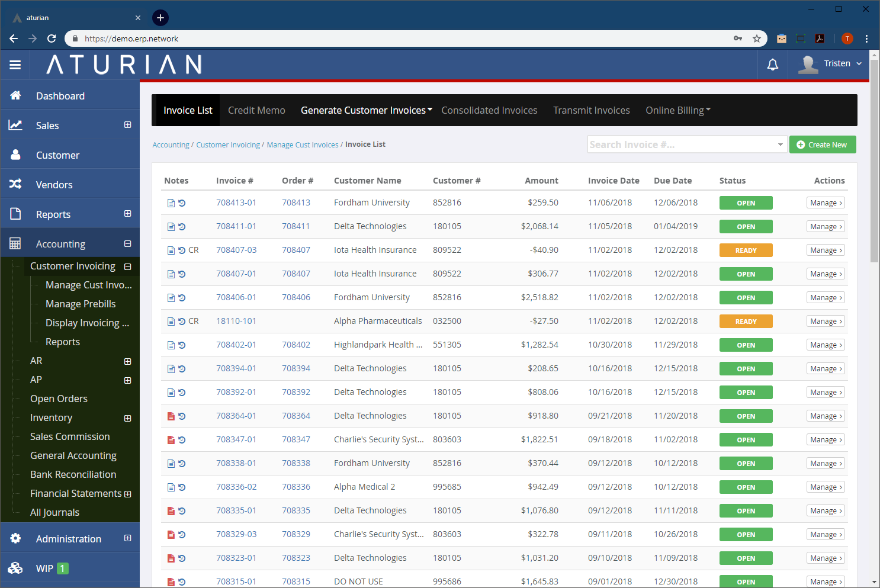Click the Administration gear icon
This screenshot has width=880, height=588.
15,538
